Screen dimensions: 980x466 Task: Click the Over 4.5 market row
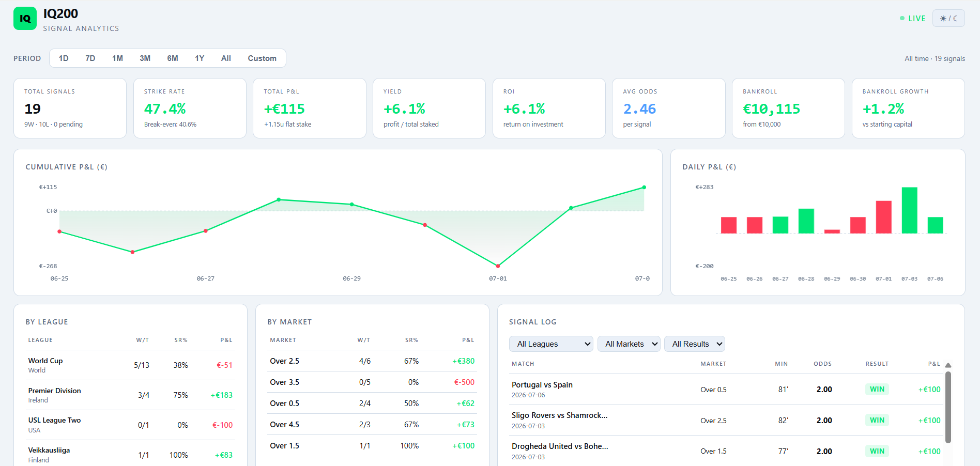(372, 425)
